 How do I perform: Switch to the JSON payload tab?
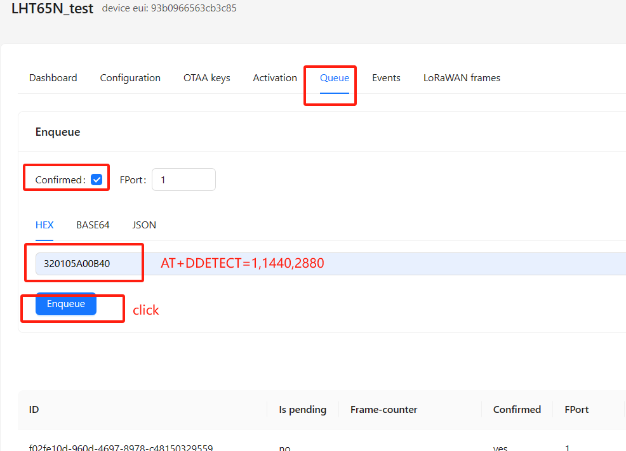[144, 225]
